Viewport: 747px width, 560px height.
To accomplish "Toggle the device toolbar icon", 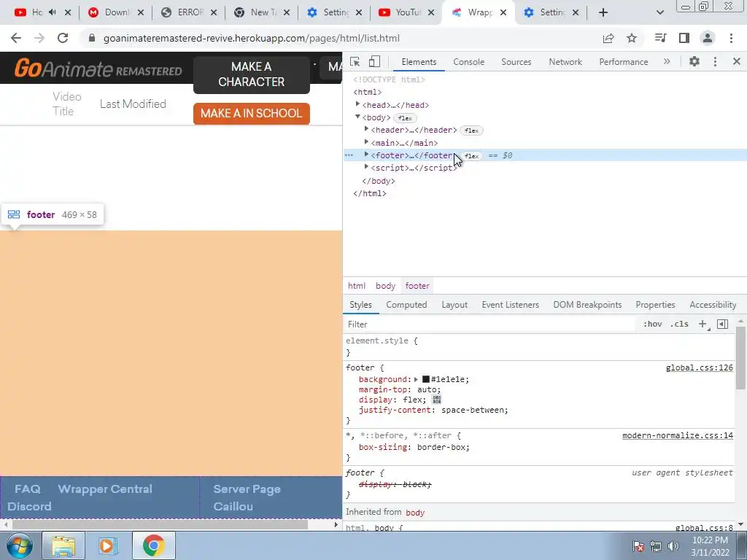I will pyautogui.click(x=374, y=61).
